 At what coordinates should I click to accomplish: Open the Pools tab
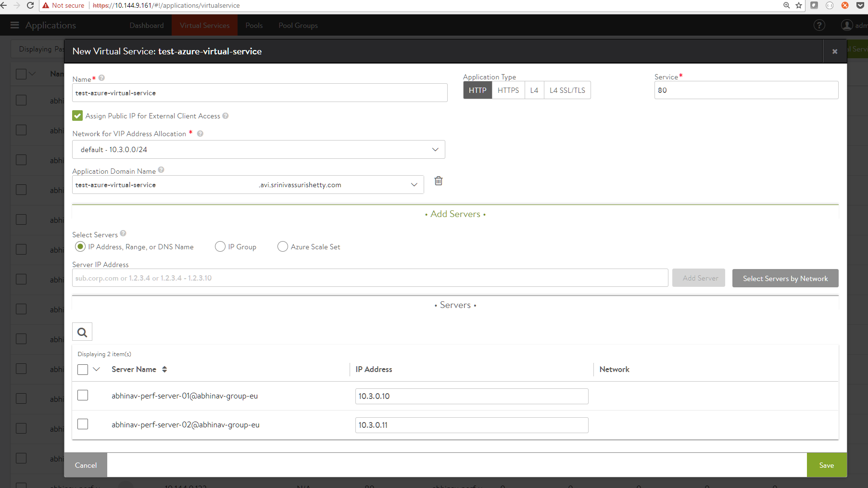(x=254, y=26)
